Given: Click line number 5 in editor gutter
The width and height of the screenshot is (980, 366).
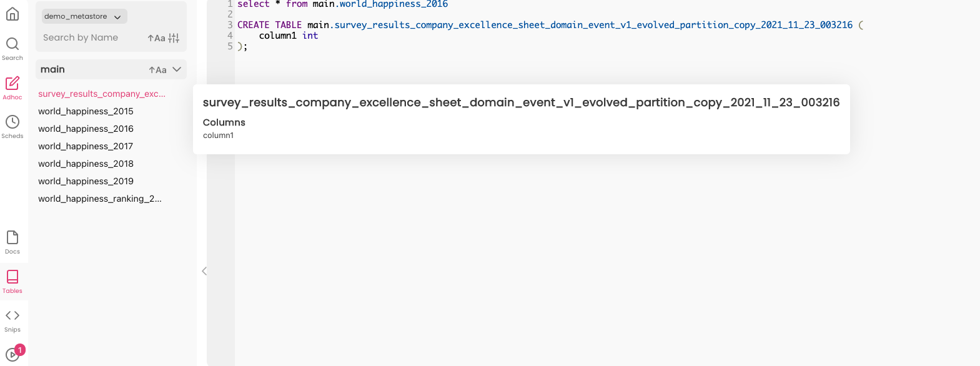Looking at the screenshot, I should click(230, 46).
